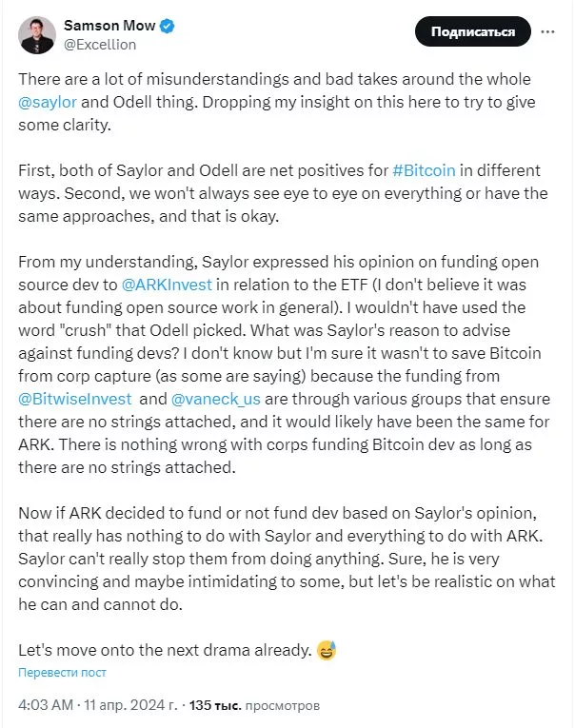Click the 4:03 AM timestamp

pyautogui.click(x=46, y=705)
